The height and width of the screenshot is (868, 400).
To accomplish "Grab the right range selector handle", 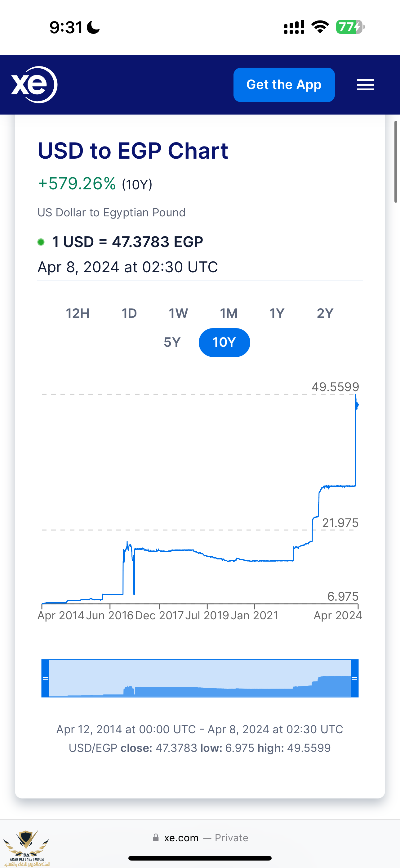I will click(x=354, y=678).
